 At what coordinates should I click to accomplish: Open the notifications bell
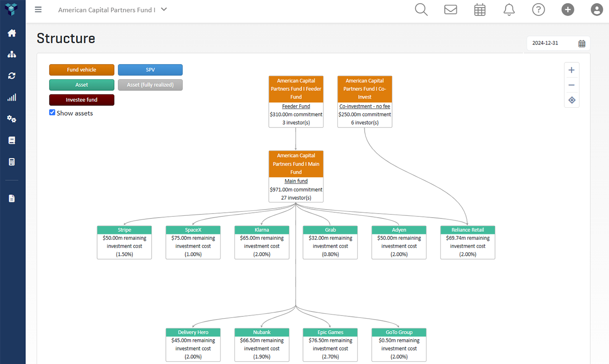(509, 10)
